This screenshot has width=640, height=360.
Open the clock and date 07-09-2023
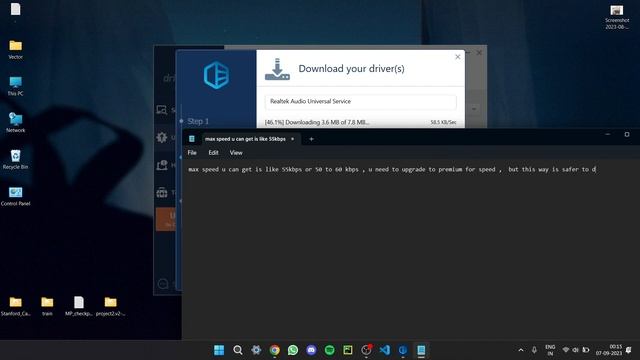[609, 350]
